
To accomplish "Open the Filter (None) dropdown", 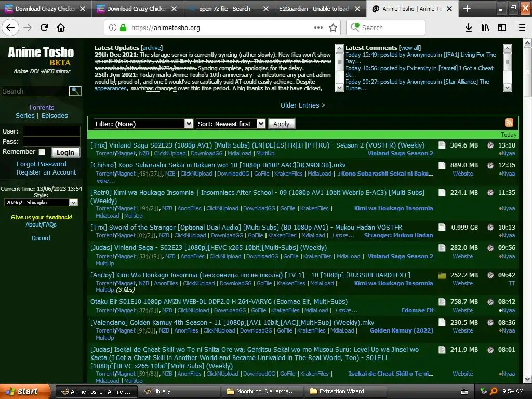I will pyautogui.click(x=143, y=124).
